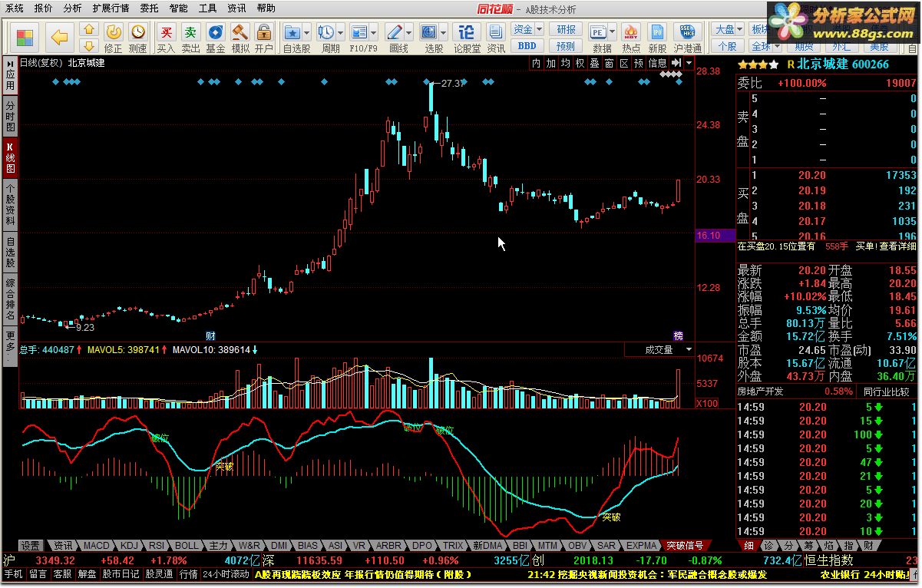Select the 分时图 sidebar tab
The image size is (922, 588).
(10, 115)
